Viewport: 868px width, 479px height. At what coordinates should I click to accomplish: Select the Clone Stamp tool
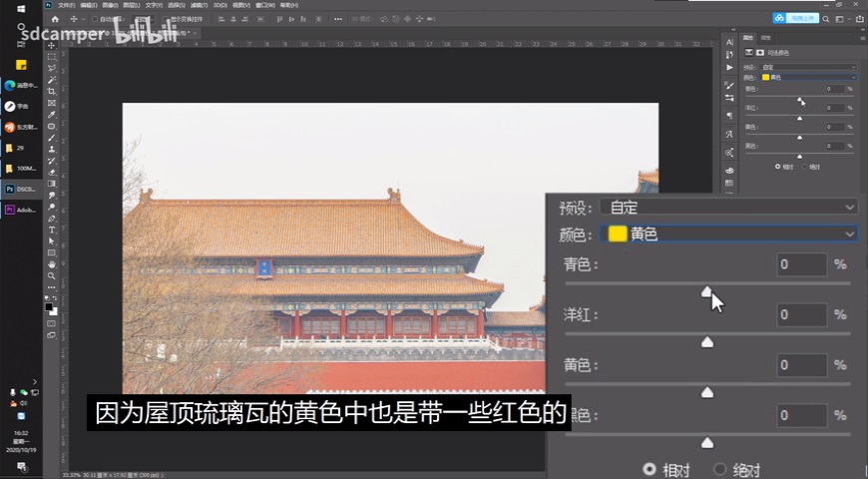coord(52,149)
